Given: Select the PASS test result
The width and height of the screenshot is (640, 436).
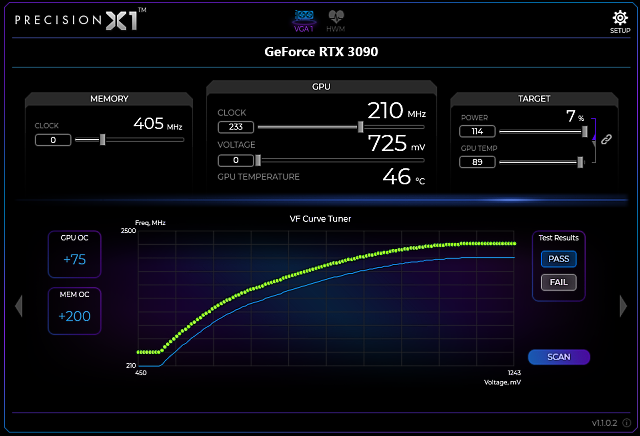Looking at the screenshot, I should [559, 259].
